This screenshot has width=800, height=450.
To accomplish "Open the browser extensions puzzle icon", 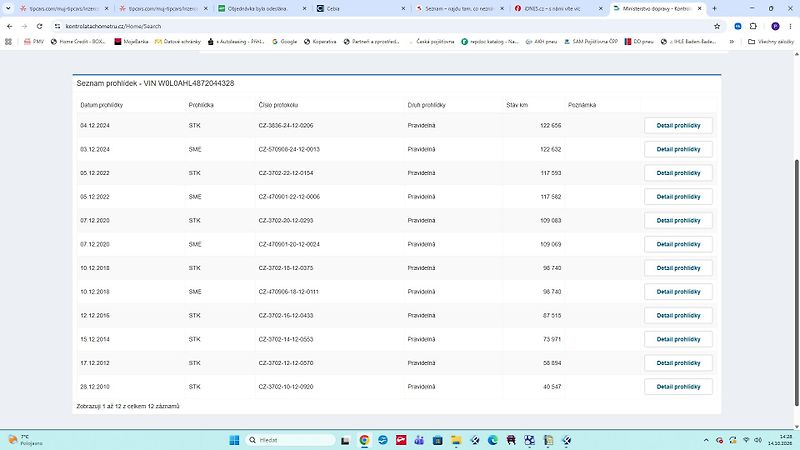I will pos(753,26).
